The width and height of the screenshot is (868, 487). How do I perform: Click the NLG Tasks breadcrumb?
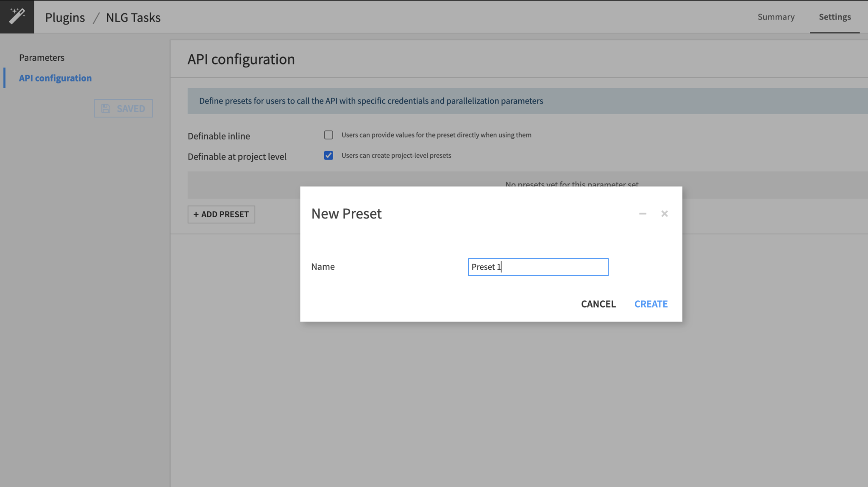[x=133, y=17]
